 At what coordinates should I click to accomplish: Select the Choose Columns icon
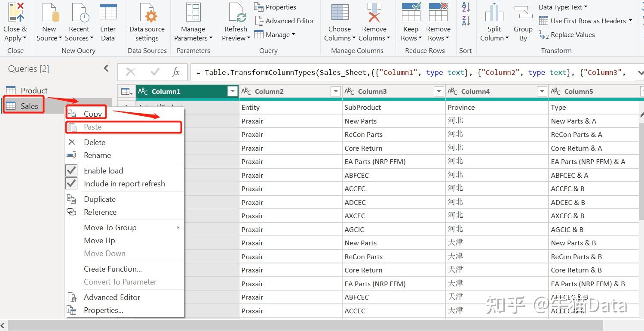pyautogui.click(x=339, y=13)
